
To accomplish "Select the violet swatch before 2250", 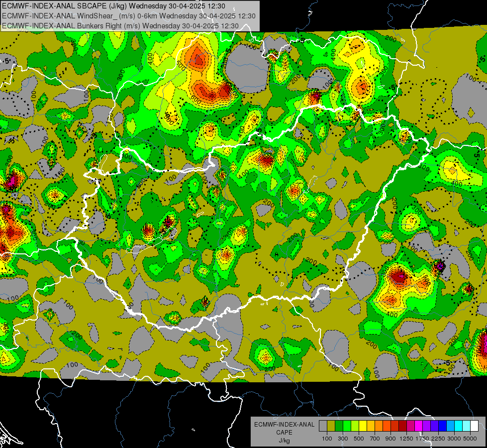I will pos(434,426).
